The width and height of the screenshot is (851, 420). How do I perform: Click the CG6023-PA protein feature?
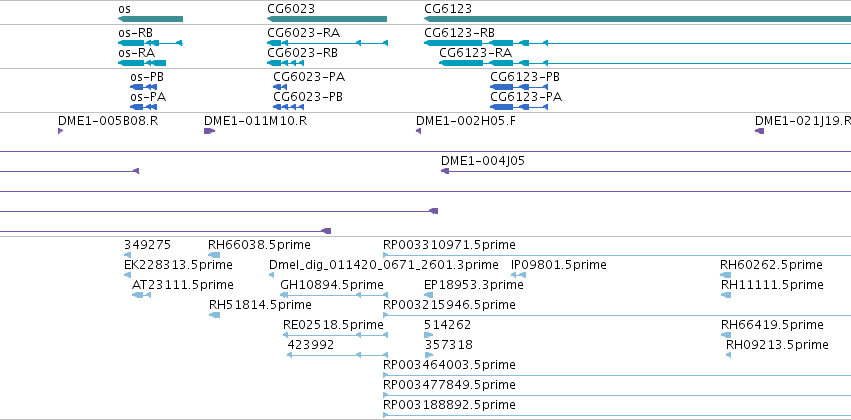pyautogui.click(x=280, y=87)
